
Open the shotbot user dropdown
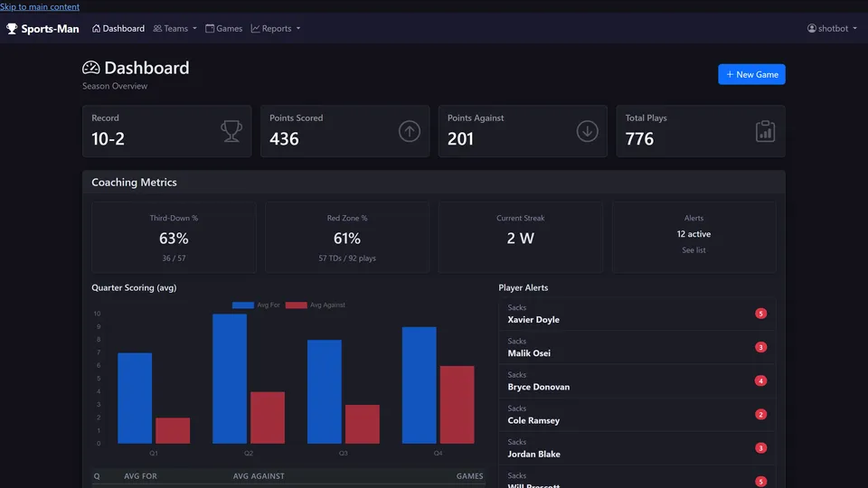pos(832,28)
